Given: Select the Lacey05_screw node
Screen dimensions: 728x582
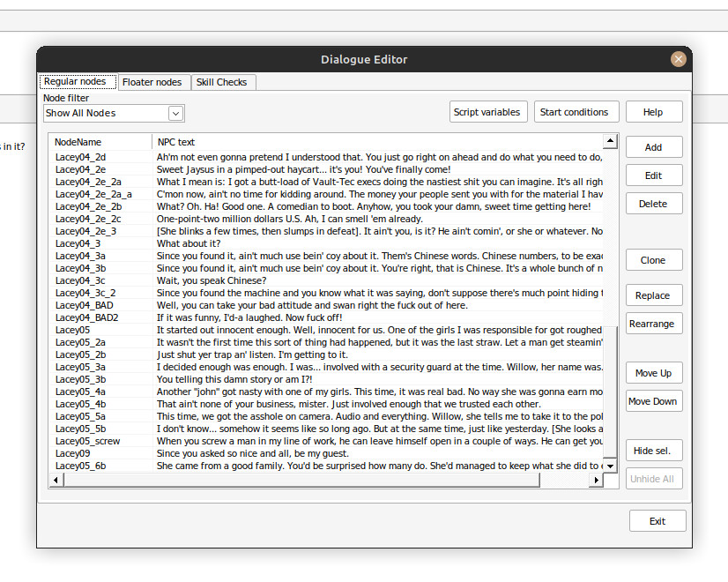Looking at the screenshot, I should point(326,441).
